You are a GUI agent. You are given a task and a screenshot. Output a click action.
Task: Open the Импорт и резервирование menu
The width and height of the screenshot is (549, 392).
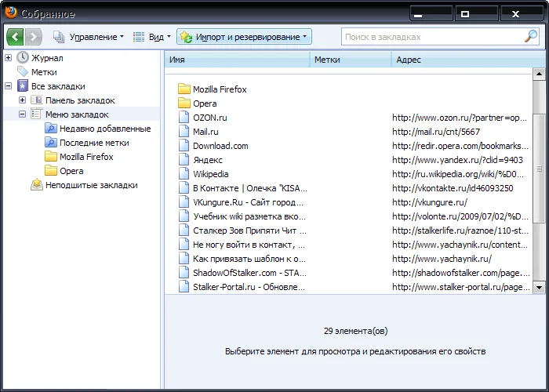click(x=244, y=37)
